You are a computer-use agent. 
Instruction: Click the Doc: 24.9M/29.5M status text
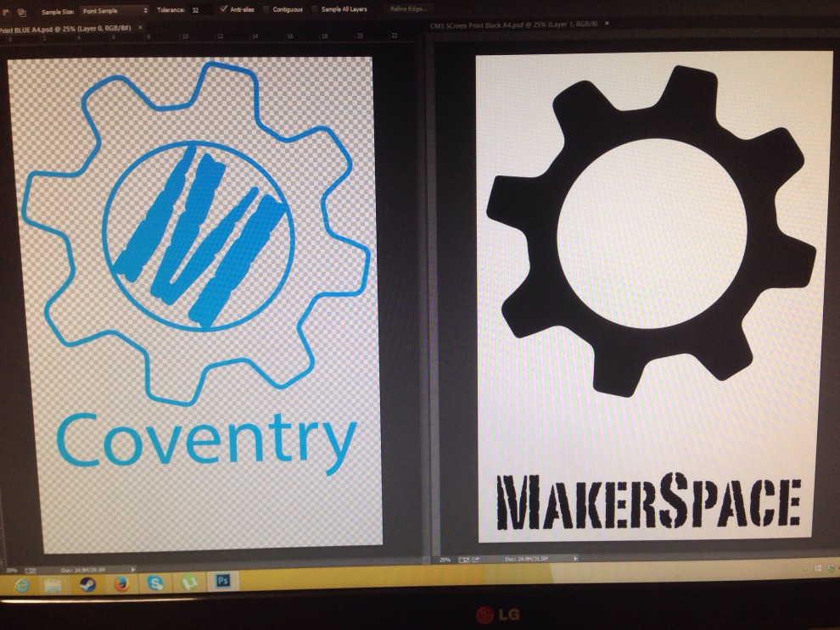83,570
